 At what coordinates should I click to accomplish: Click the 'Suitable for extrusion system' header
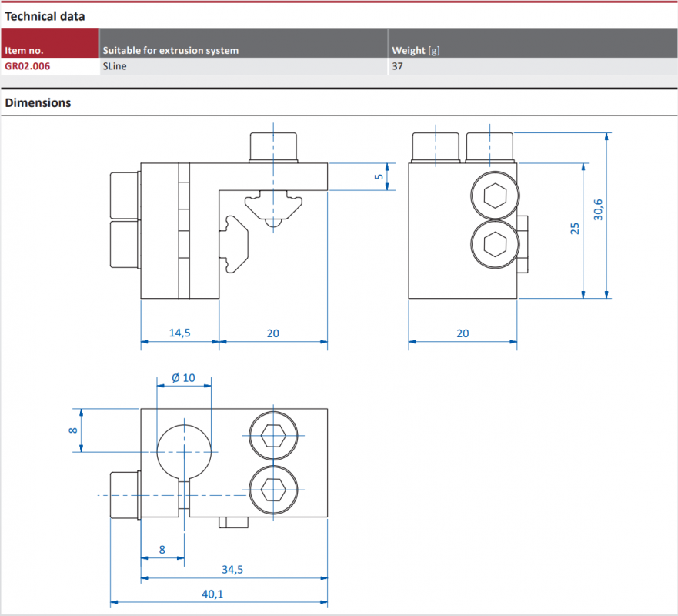point(243,43)
